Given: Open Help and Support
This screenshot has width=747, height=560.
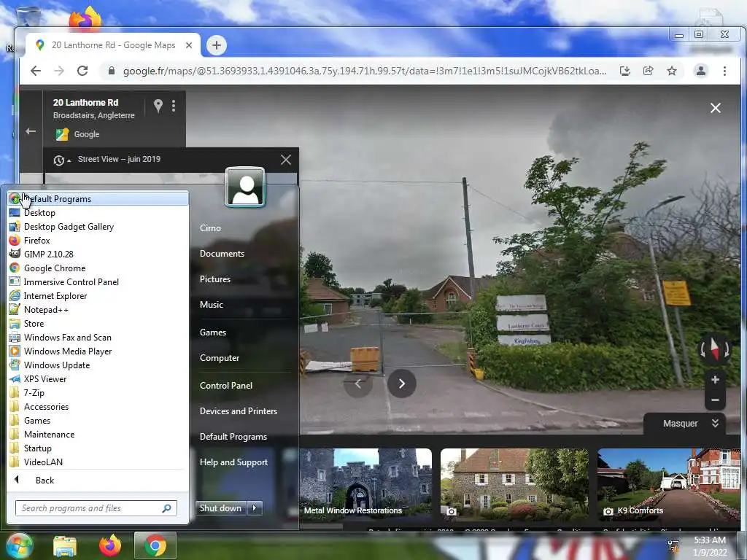Looking at the screenshot, I should point(234,462).
